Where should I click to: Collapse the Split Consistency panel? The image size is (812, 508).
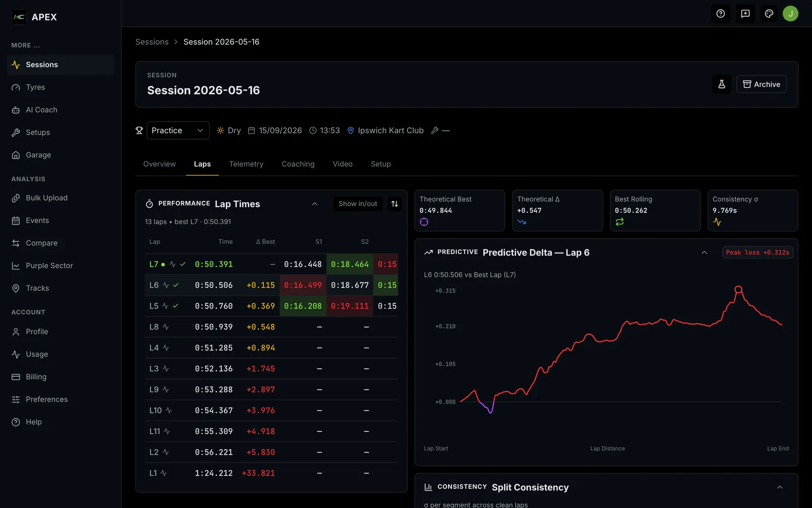(x=780, y=487)
